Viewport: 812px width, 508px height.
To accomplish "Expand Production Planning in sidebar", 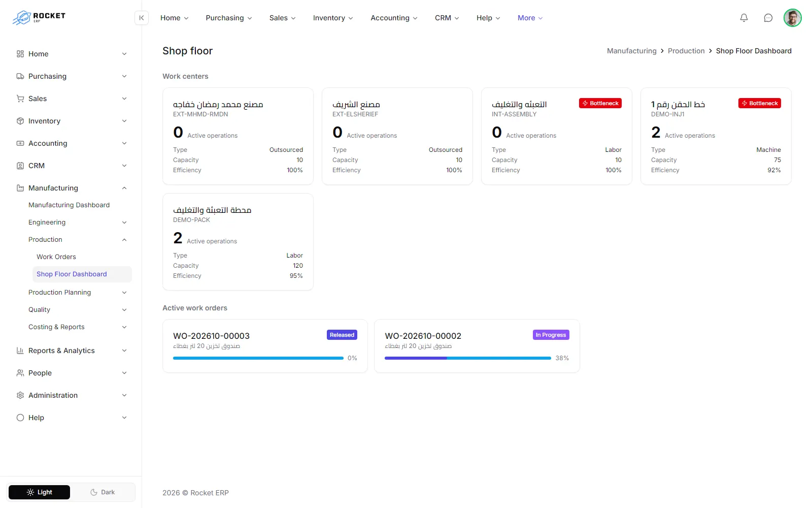I will 124,293.
